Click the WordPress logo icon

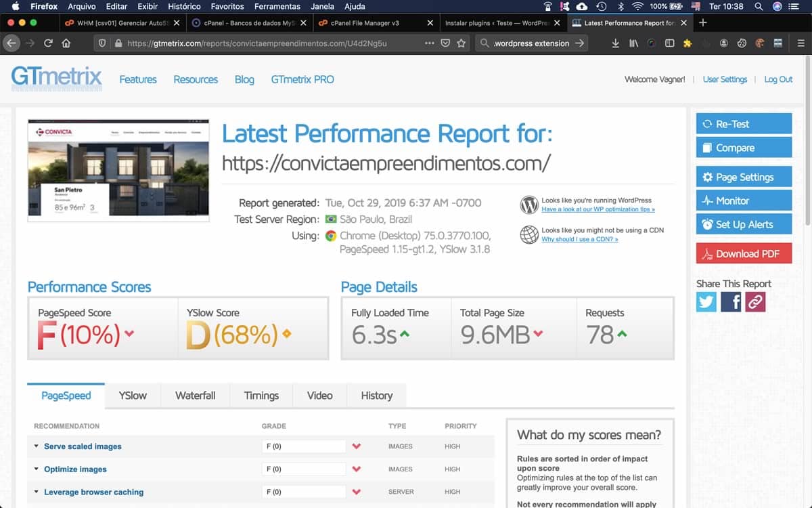(x=529, y=205)
